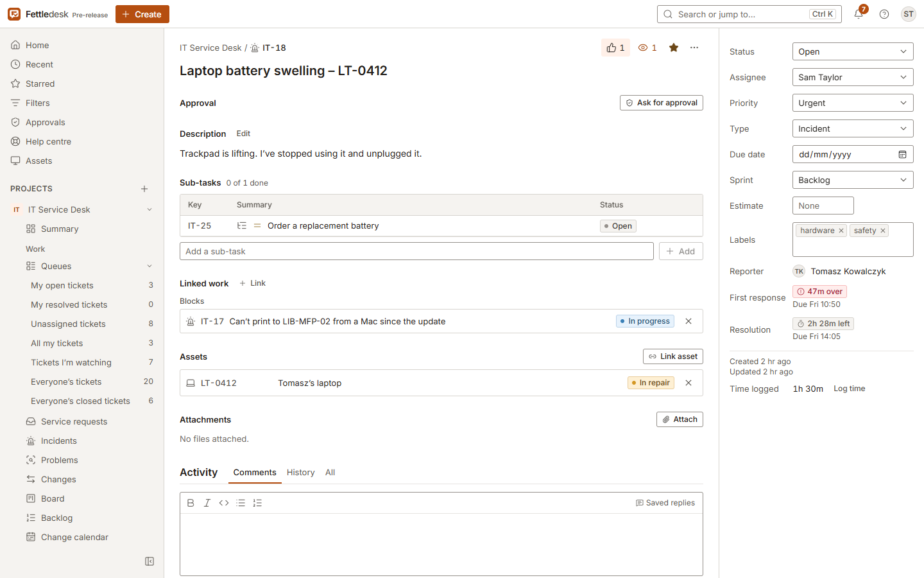The image size is (924, 578).
Task: Apply italic formatting in comment editor
Action: point(207,503)
